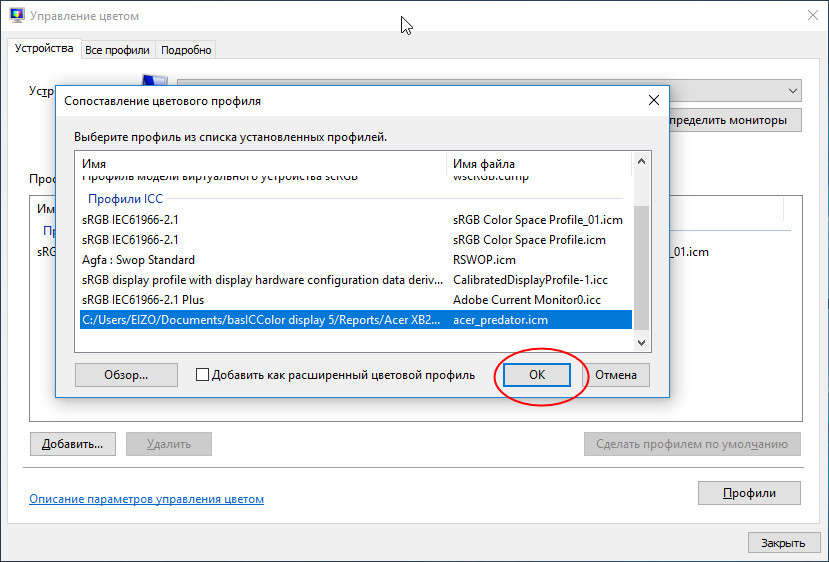829x562 pixels.
Task: Expand the device selection dropdown
Action: 792,90
